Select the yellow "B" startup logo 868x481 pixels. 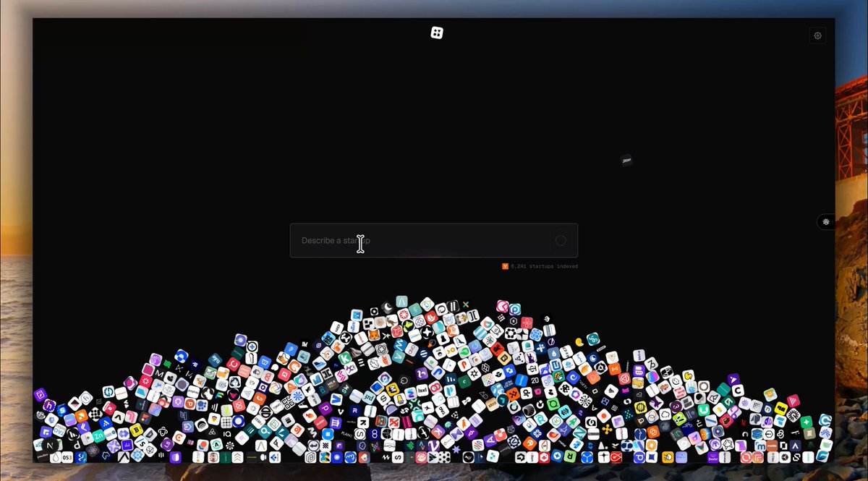pyautogui.click(x=136, y=430)
